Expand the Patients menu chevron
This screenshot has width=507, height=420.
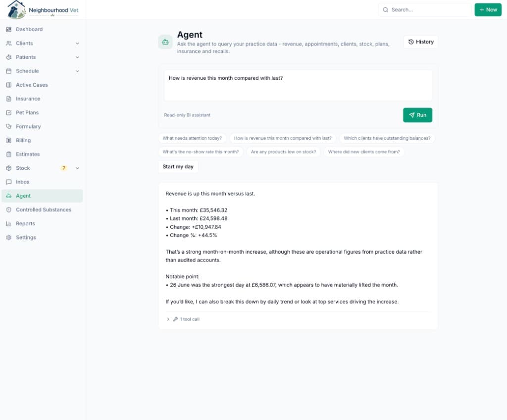[77, 57]
